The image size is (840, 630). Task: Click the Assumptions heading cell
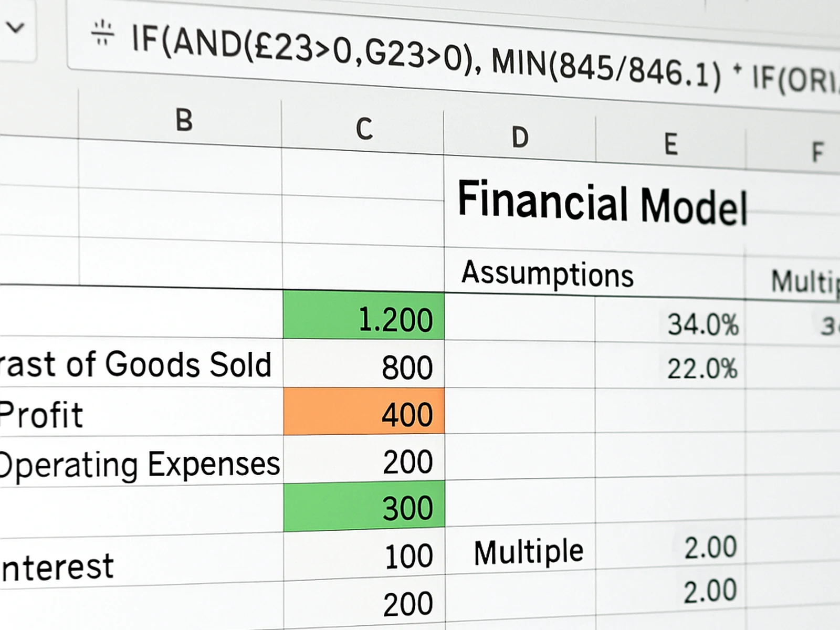pyautogui.click(x=547, y=274)
